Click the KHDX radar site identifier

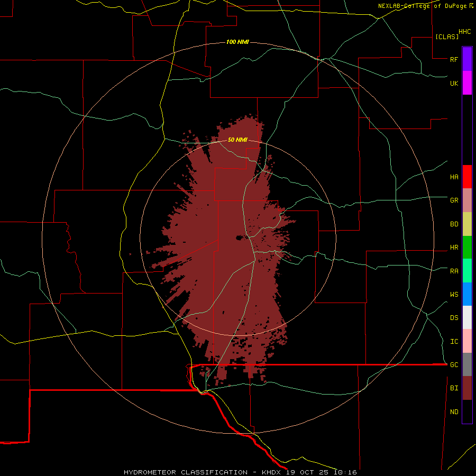[272, 472]
